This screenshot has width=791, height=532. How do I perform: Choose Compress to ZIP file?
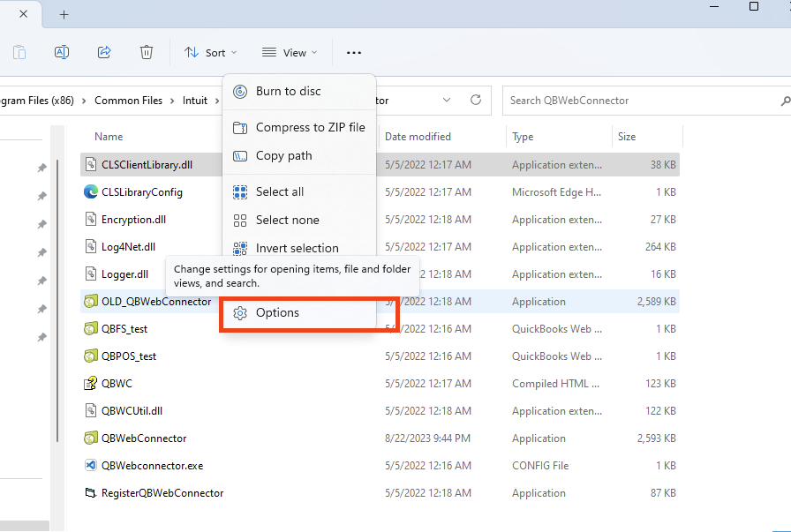pos(299,128)
